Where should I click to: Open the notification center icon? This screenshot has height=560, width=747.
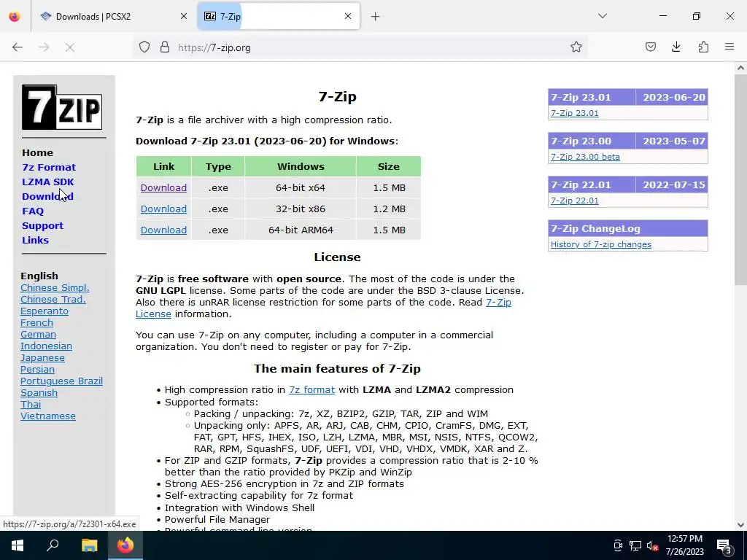click(x=724, y=545)
